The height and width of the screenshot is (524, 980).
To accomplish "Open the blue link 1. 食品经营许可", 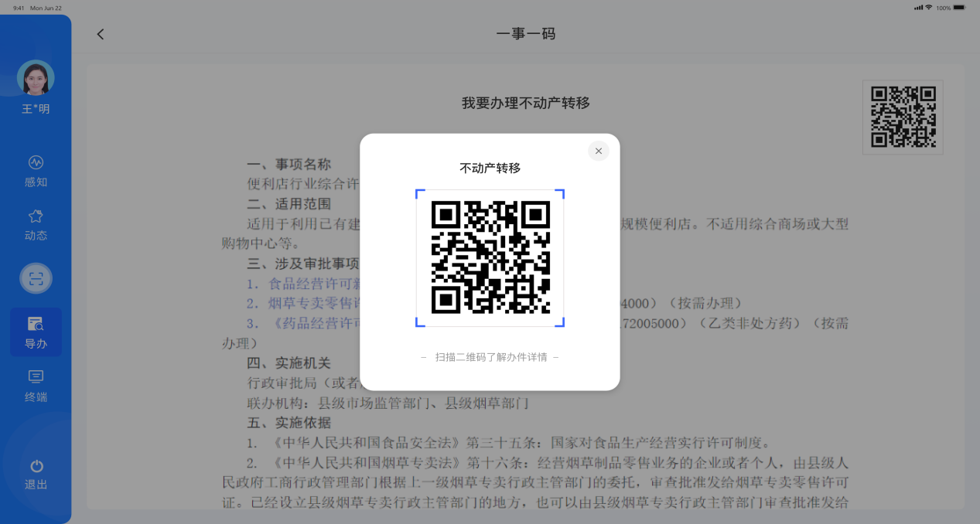I will (303, 284).
